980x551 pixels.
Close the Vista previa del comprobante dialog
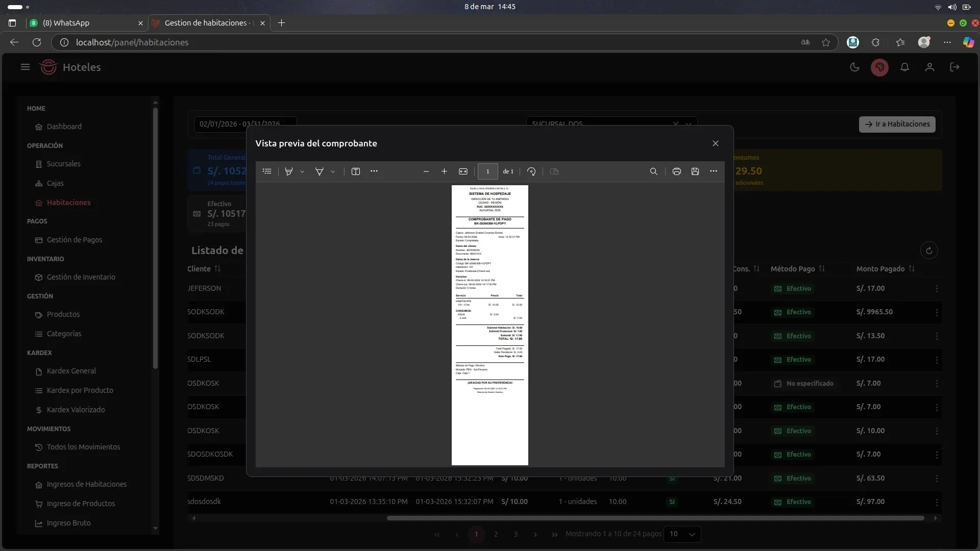pyautogui.click(x=715, y=143)
